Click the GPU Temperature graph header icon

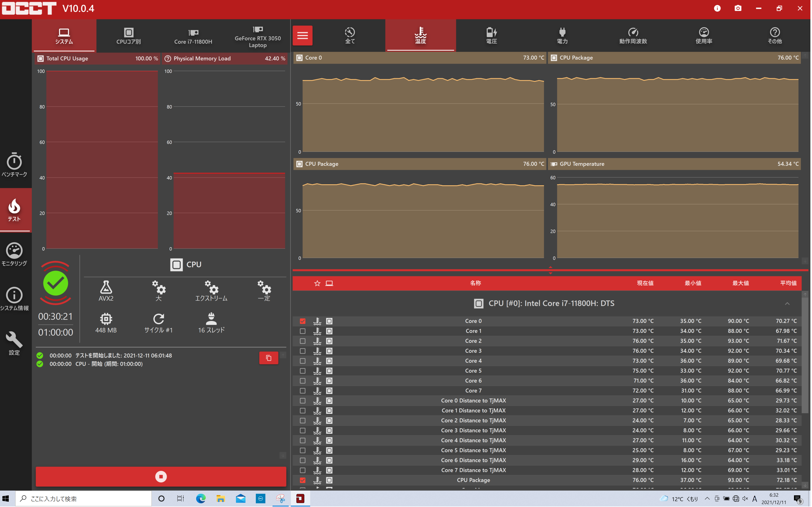tap(554, 164)
